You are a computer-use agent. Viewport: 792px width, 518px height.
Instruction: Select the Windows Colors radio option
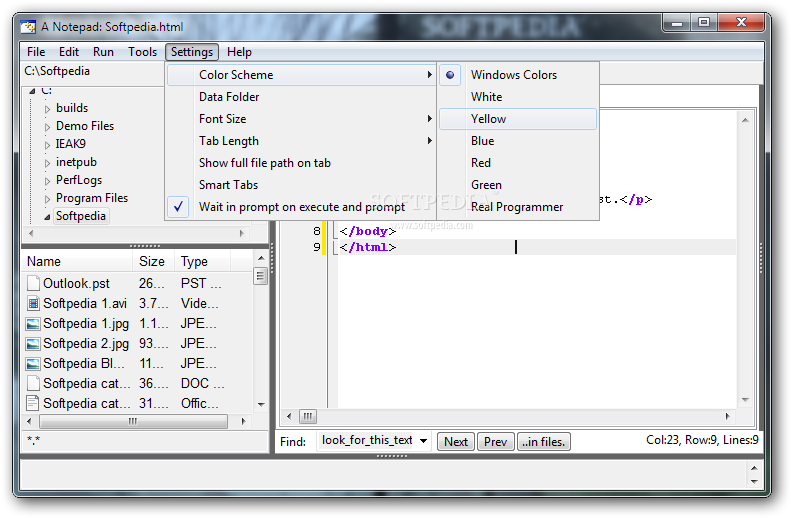coord(518,75)
